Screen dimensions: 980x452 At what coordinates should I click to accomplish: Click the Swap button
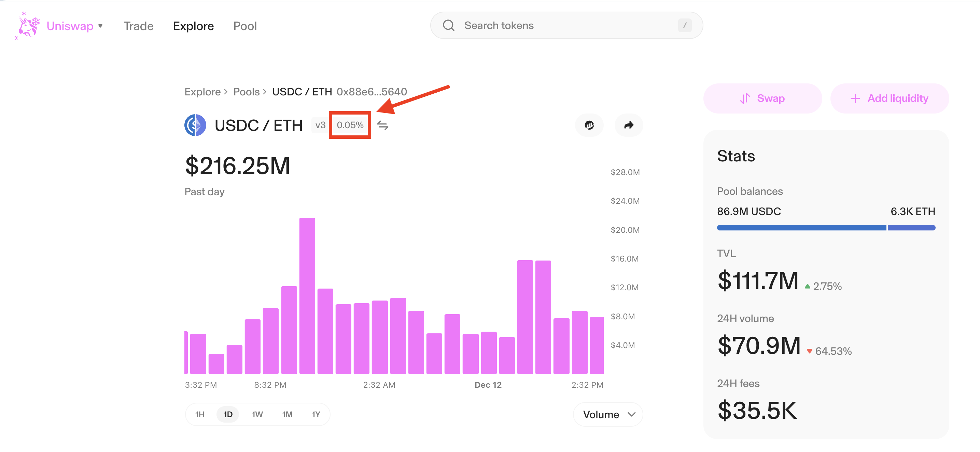click(x=762, y=98)
